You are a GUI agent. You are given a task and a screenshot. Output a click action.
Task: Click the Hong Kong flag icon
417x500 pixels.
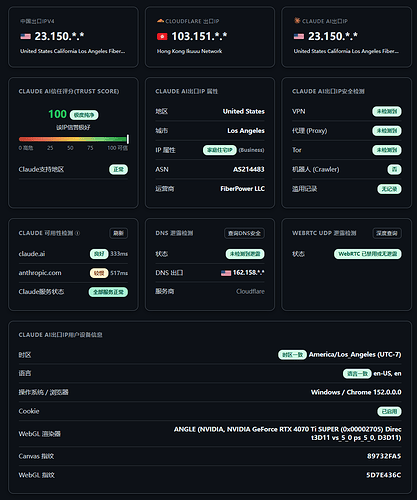(162, 36)
